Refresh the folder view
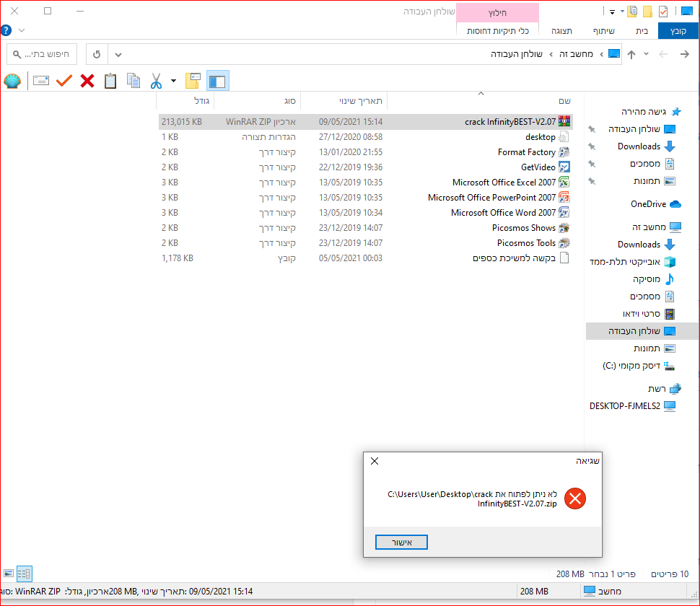 97,54
